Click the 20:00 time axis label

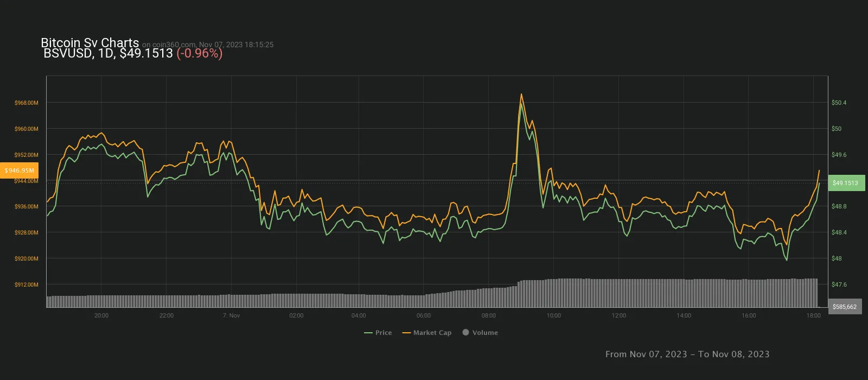[101, 315]
